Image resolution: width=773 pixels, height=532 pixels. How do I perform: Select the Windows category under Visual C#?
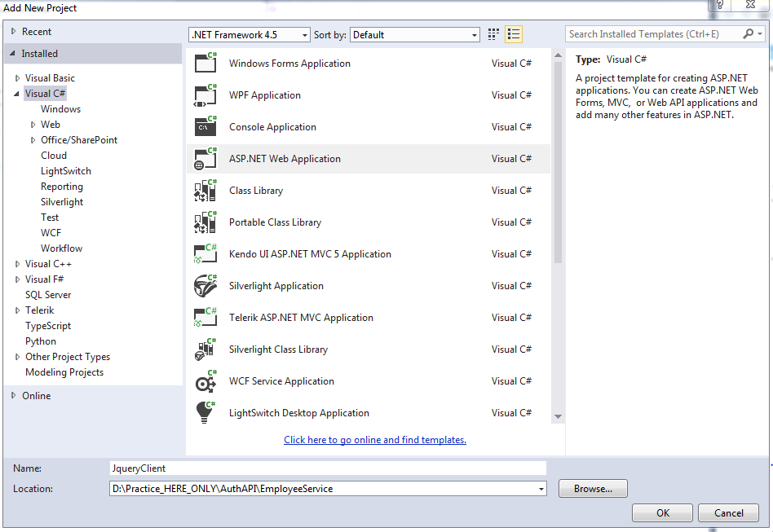click(60, 109)
